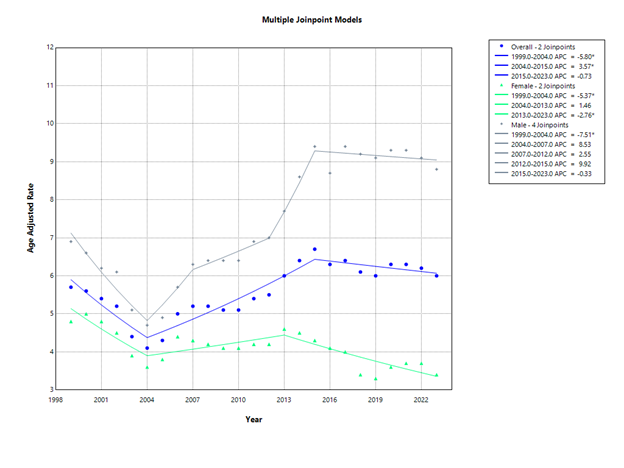Click y-axis tick label "12"
624x468 pixels.
tap(50, 47)
